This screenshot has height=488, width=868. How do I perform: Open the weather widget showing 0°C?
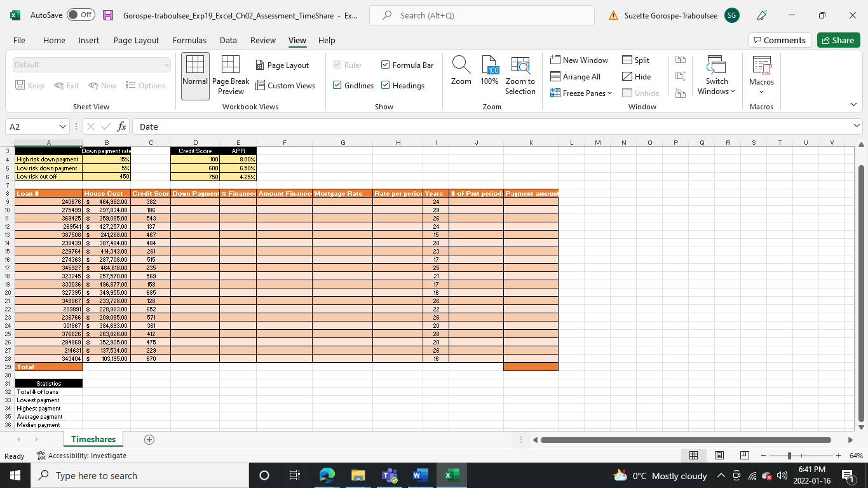point(660,476)
